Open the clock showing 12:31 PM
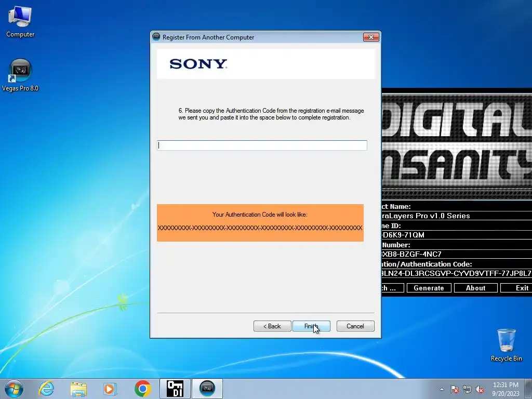This screenshot has height=399, width=532. 505,385
